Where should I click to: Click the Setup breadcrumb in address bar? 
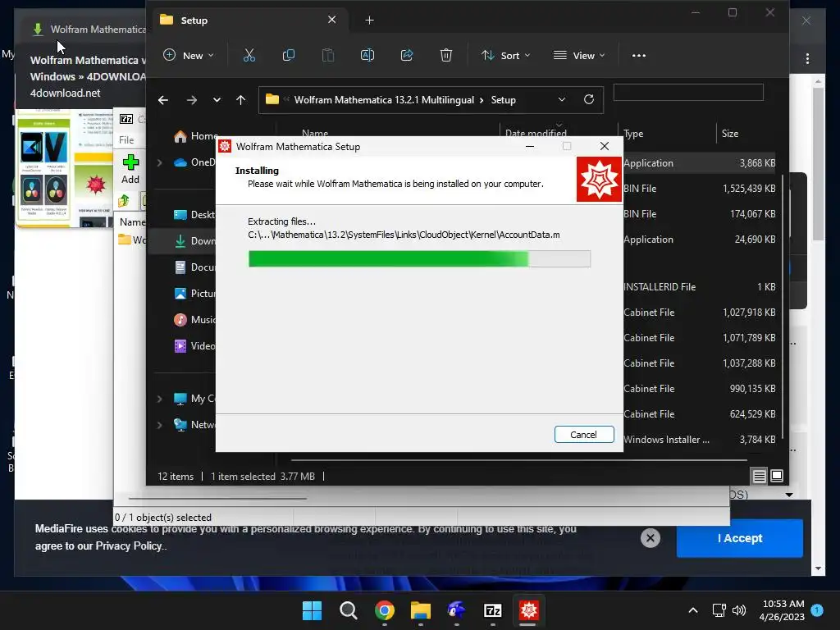pos(503,100)
